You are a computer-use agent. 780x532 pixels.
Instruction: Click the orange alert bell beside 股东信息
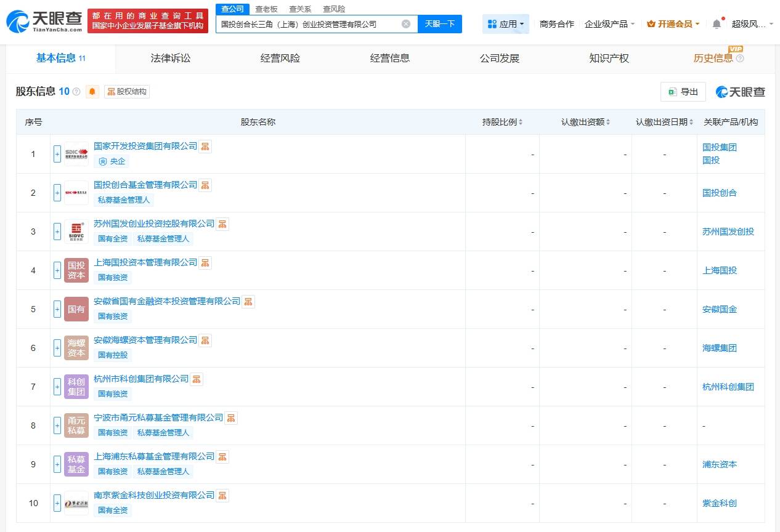pyautogui.click(x=92, y=92)
